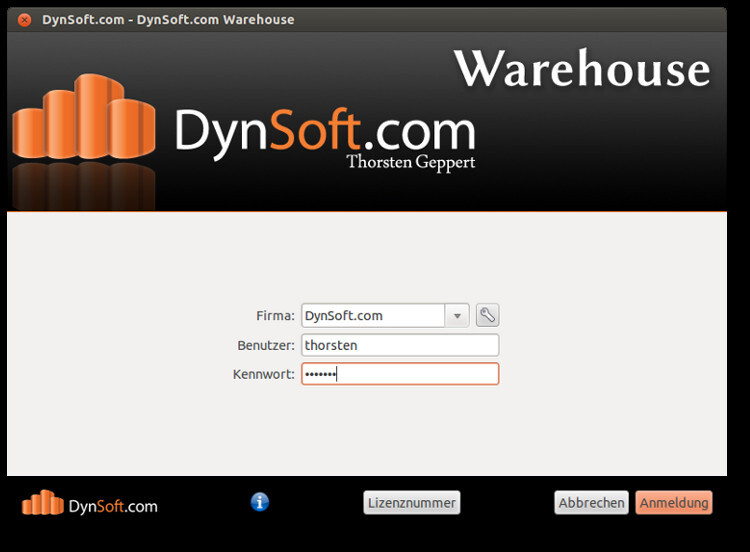
Task: Focus the Benutzer input field
Action: (400, 345)
